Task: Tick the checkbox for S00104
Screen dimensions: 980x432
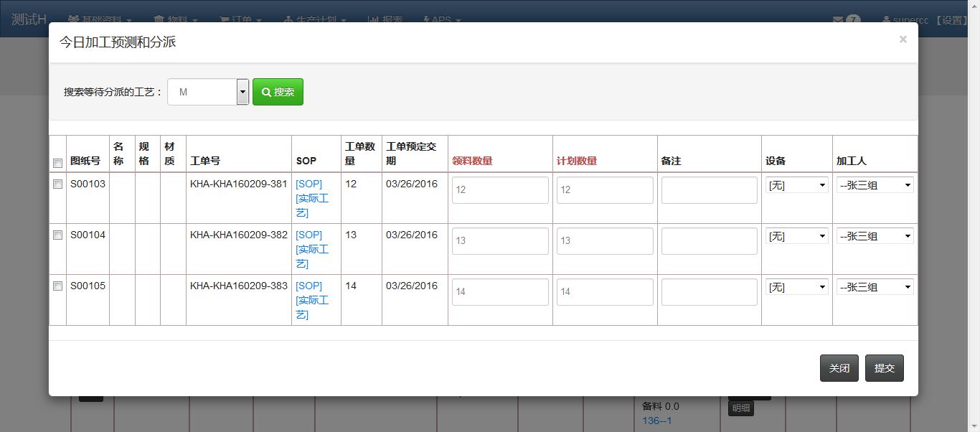Action: click(57, 235)
